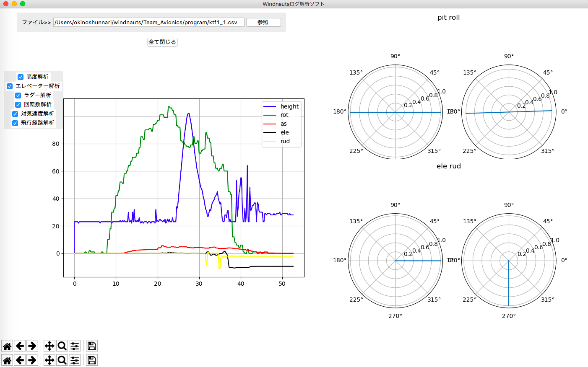Click the 参照 browse button
The width and height of the screenshot is (588, 367).
point(263,22)
